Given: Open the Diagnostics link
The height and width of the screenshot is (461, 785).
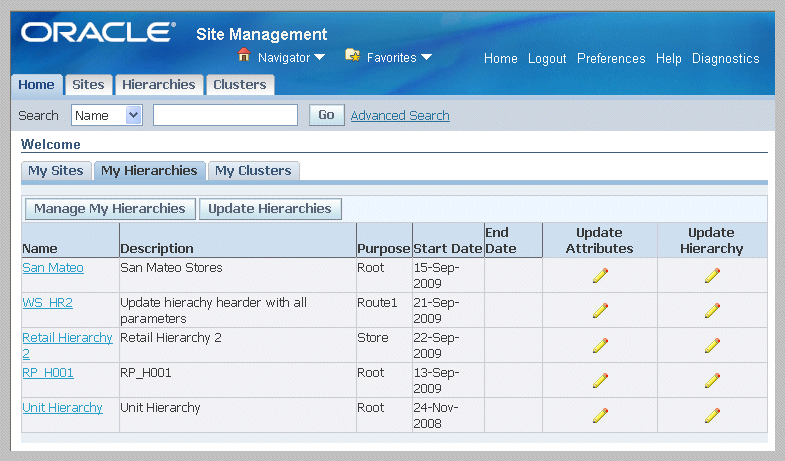Looking at the screenshot, I should point(725,59).
